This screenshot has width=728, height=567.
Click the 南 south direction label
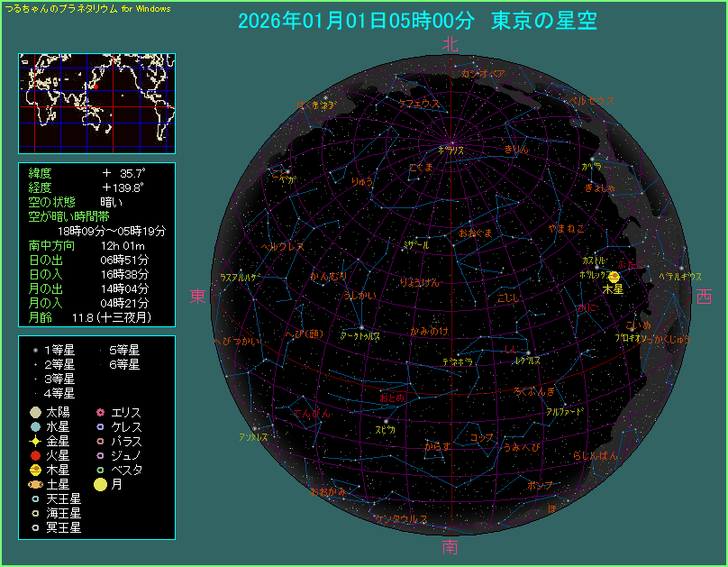tap(450, 547)
